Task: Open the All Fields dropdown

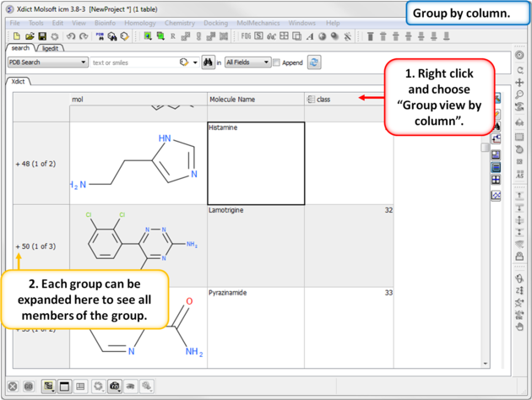Action: click(x=247, y=62)
